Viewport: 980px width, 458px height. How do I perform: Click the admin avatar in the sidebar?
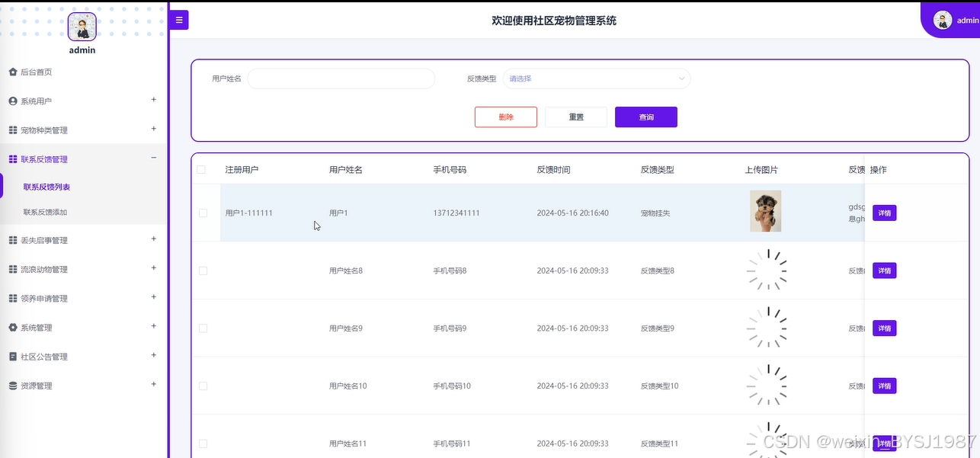[82, 27]
